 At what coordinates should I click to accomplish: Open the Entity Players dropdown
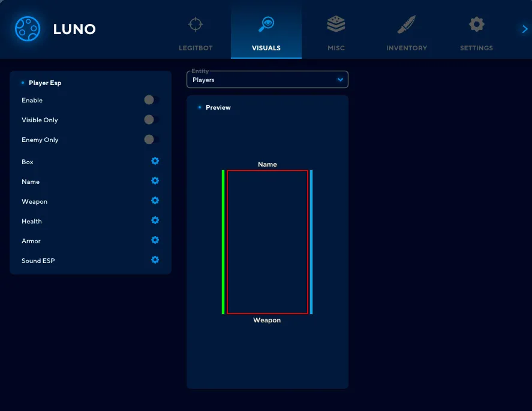[267, 80]
